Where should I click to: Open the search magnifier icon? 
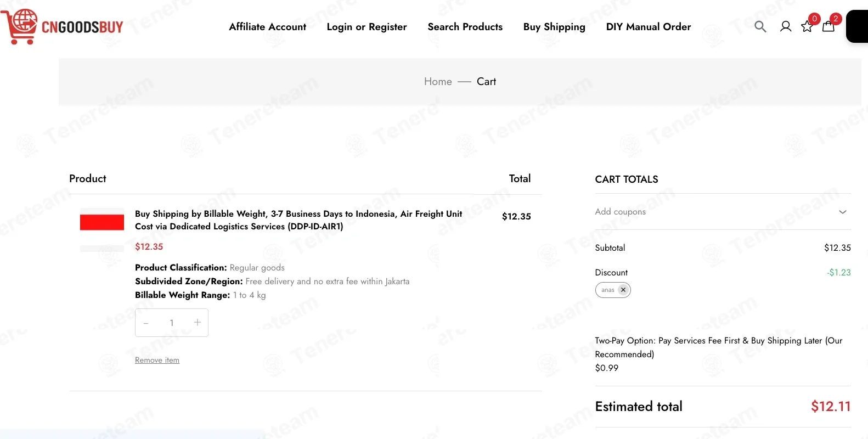pyautogui.click(x=760, y=26)
